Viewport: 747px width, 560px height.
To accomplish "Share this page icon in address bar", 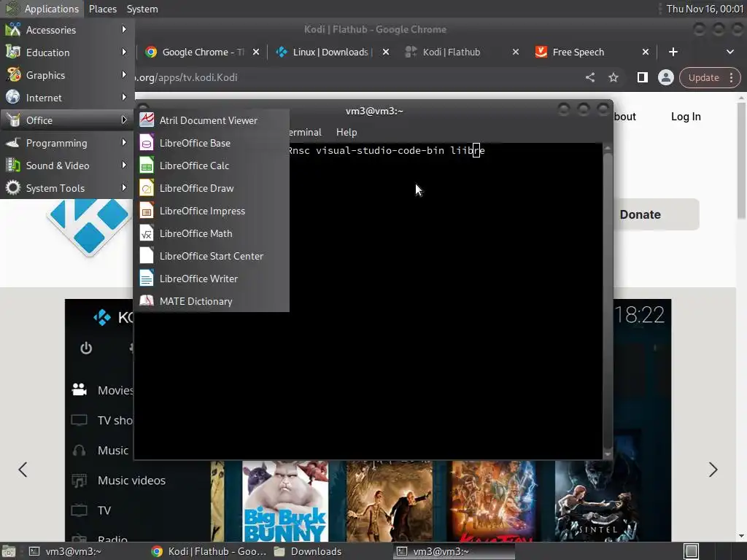I will (x=589, y=77).
